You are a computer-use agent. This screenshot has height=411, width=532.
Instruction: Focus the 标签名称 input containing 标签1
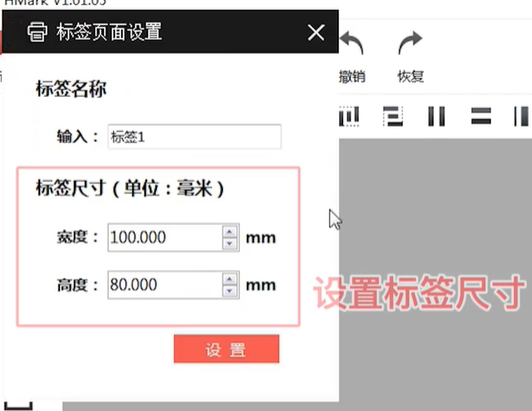[x=194, y=137]
